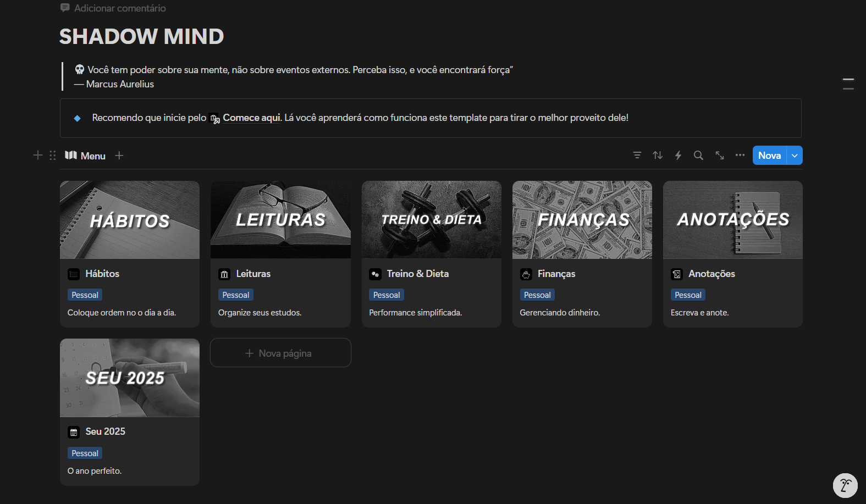Open the Comece aqui page link
Image resolution: width=866 pixels, height=504 pixels.
point(252,118)
